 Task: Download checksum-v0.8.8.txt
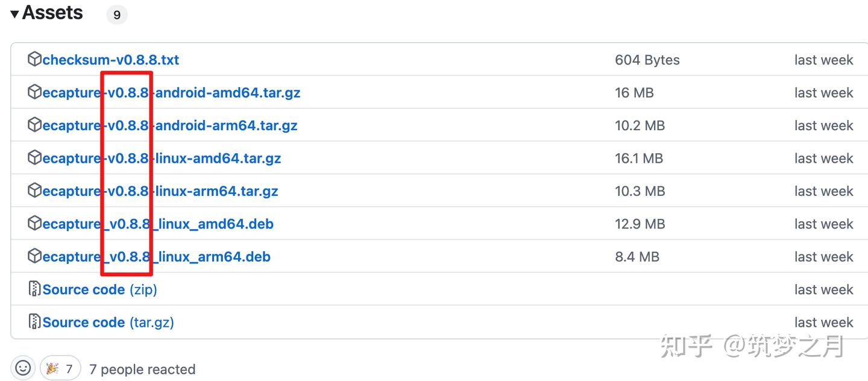pos(111,60)
